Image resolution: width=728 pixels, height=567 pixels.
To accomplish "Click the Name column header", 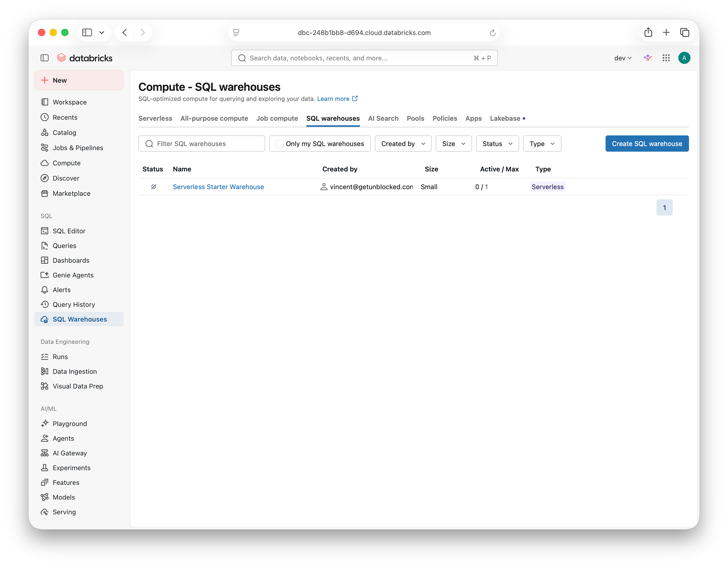I will pyautogui.click(x=182, y=169).
